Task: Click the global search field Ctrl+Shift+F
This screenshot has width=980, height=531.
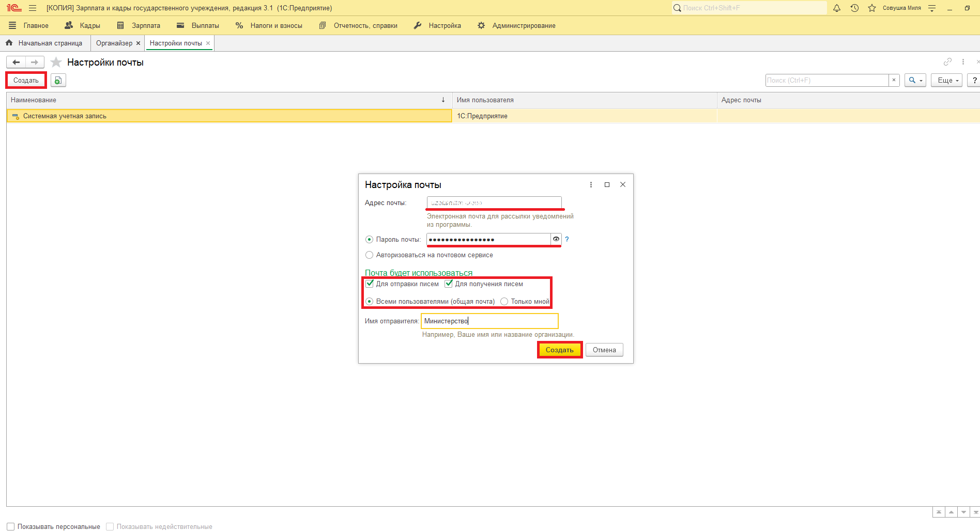Action: coord(749,8)
